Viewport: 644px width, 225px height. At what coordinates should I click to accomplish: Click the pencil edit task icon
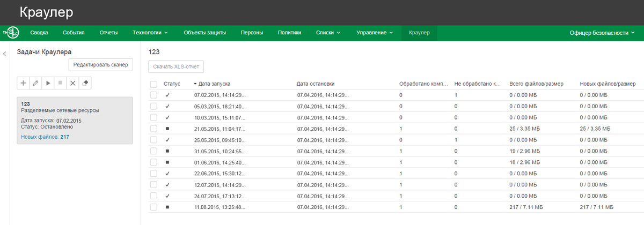(35, 83)
